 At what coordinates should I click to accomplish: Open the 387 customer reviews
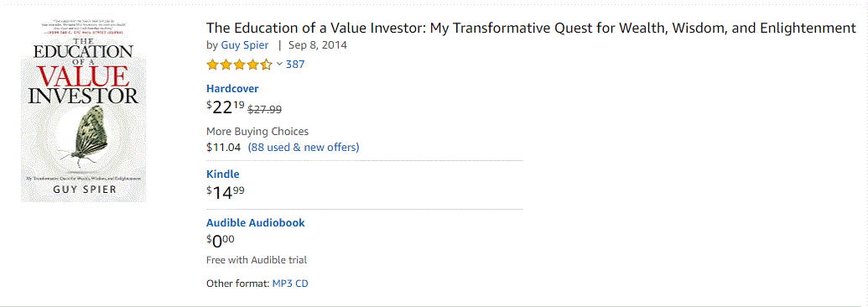click(295, 65)
